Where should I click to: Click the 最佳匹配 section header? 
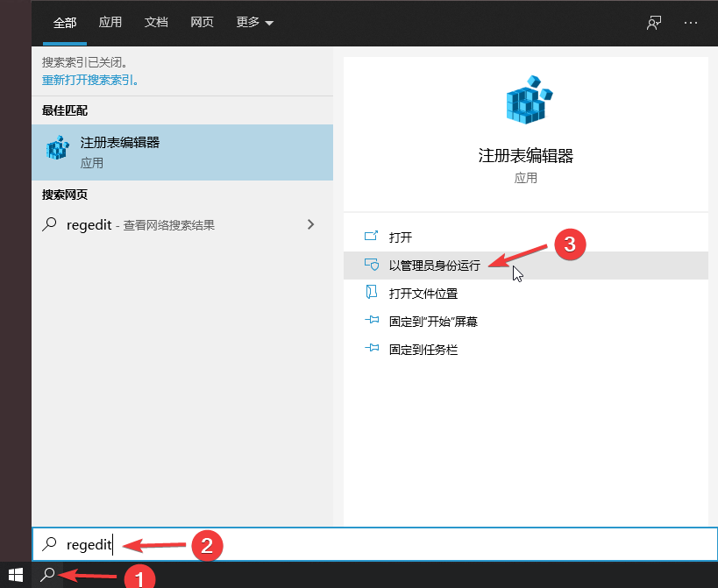coord(65,110)
